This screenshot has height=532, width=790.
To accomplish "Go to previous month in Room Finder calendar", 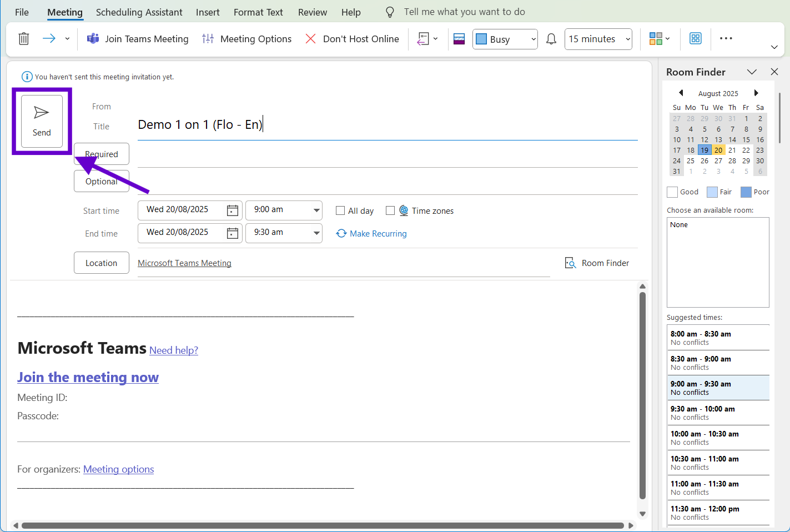I will [681, 93].
